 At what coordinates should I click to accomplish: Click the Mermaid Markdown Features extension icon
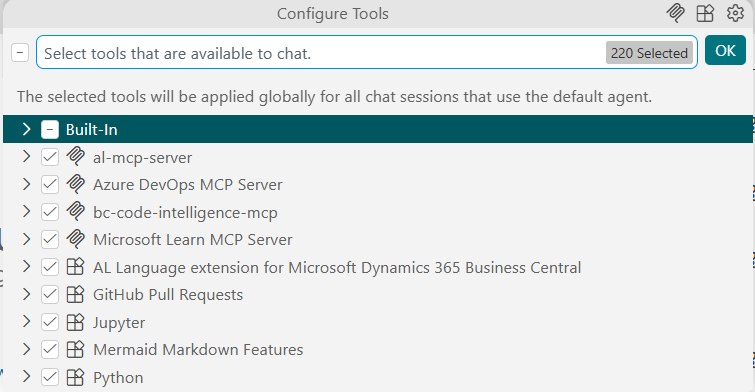point(75,350)
